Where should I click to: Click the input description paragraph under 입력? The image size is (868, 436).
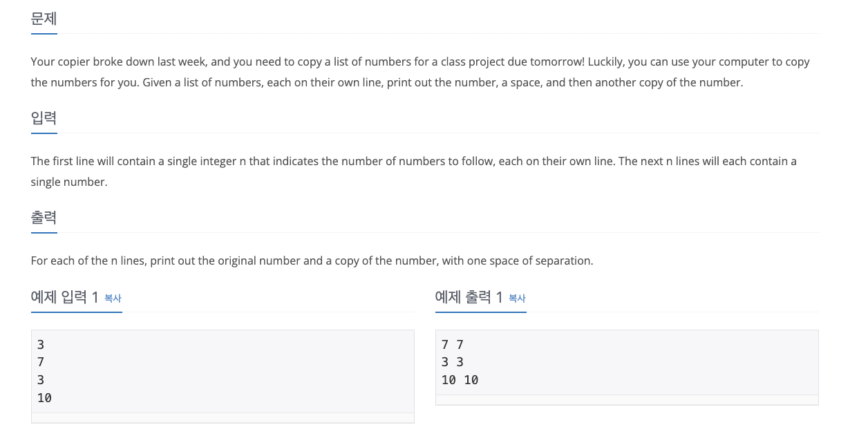tap(413, 171)
